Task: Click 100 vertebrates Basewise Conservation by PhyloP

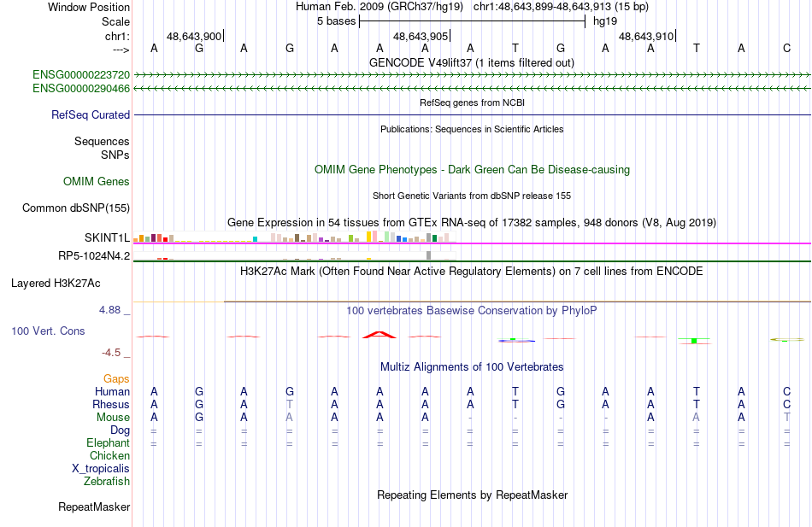Action: click(x=472, y=311)
